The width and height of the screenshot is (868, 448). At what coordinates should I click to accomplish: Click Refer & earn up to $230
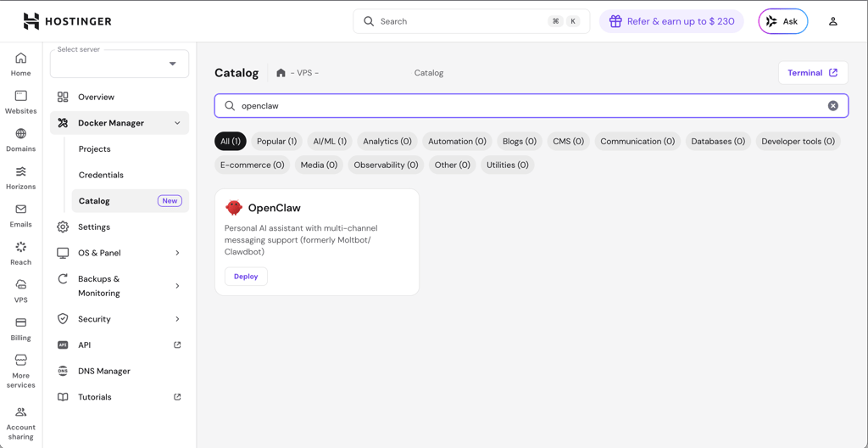pos(671,21)
